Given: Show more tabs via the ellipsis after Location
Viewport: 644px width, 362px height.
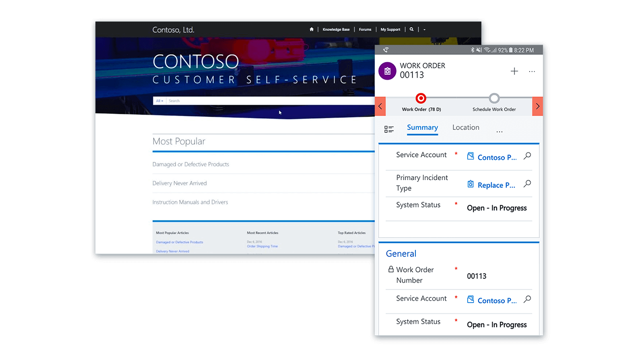Looking at the screenshot, I should [x=500, y=132].
